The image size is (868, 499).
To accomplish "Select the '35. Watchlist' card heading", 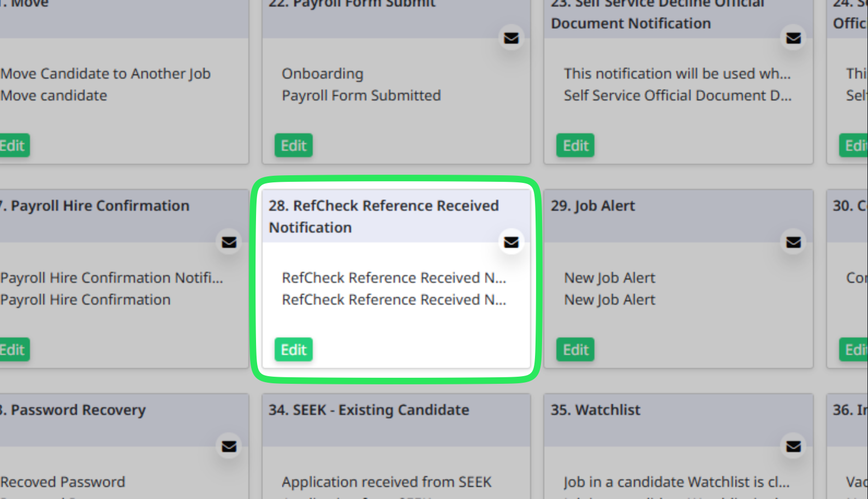I will [x=596, y=410].
